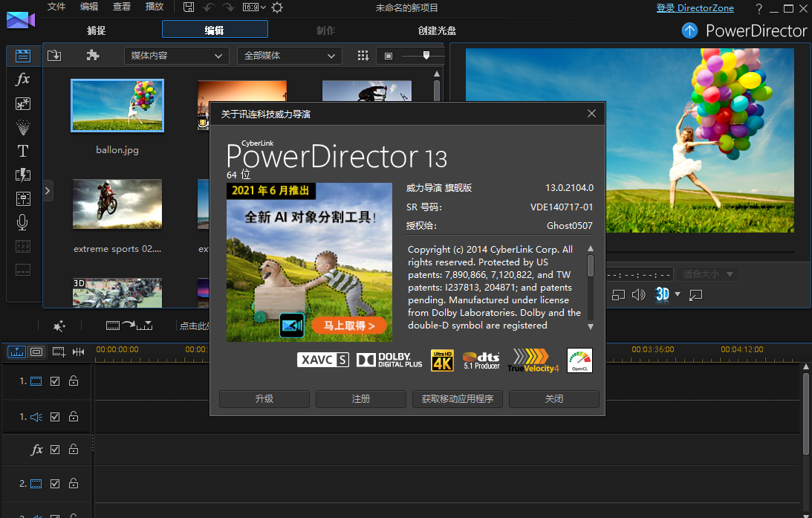Switch to the 创建光盘 tab
Screen dimensions: 812x518
click(437, 30)
